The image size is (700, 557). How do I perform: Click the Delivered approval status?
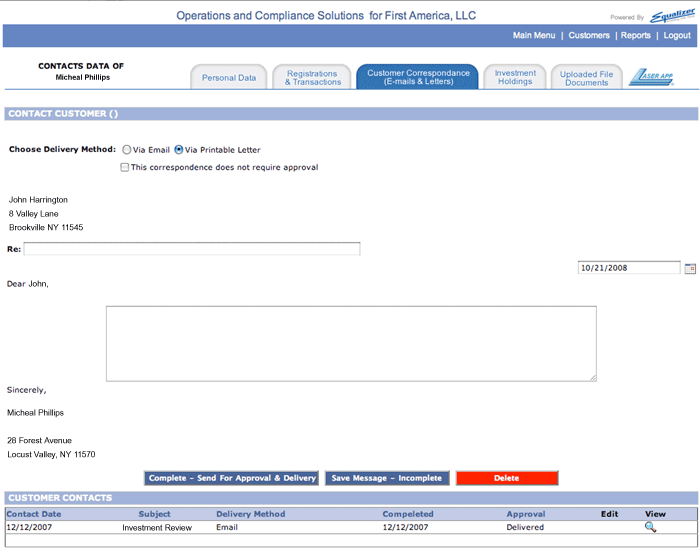point(525,527)
